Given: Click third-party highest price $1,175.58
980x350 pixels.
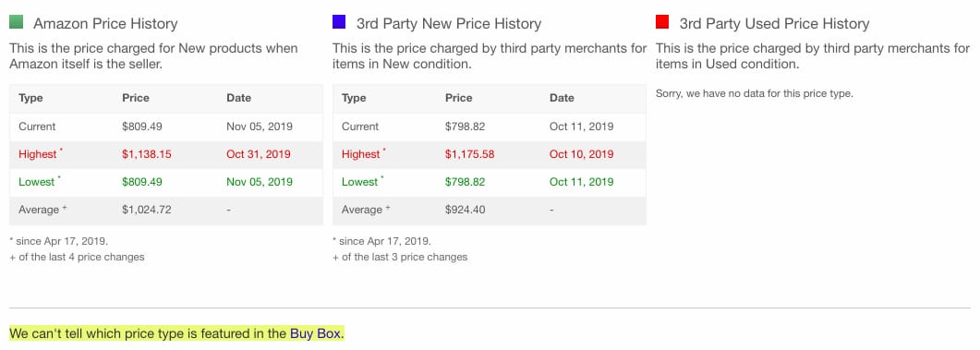Looking at the screenshot, I should coord(469,153).
